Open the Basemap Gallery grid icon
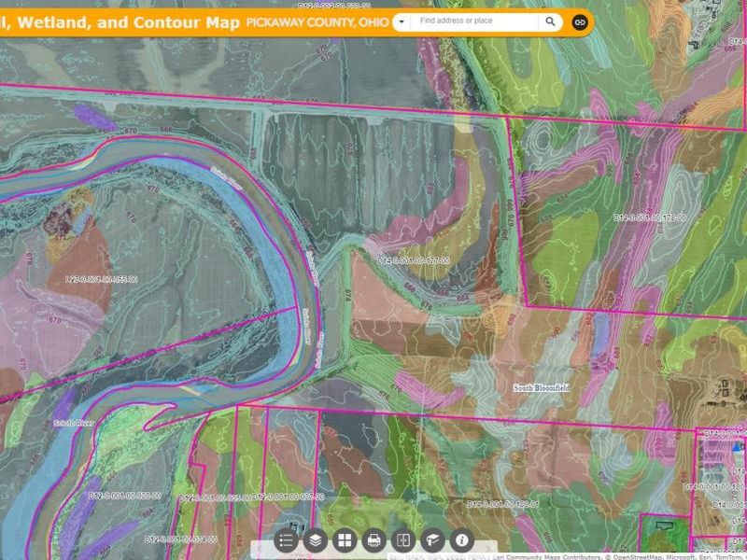The image size is (747, 560). [345, 540]
